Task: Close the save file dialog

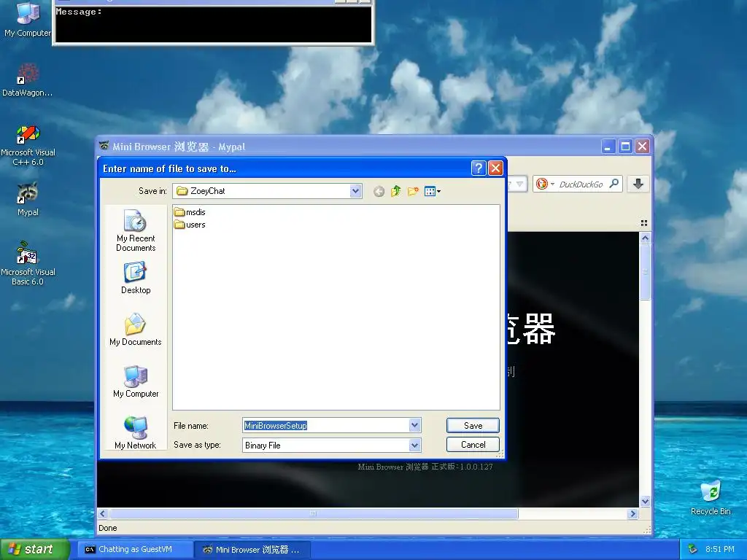Action: [x=495, y=168]
